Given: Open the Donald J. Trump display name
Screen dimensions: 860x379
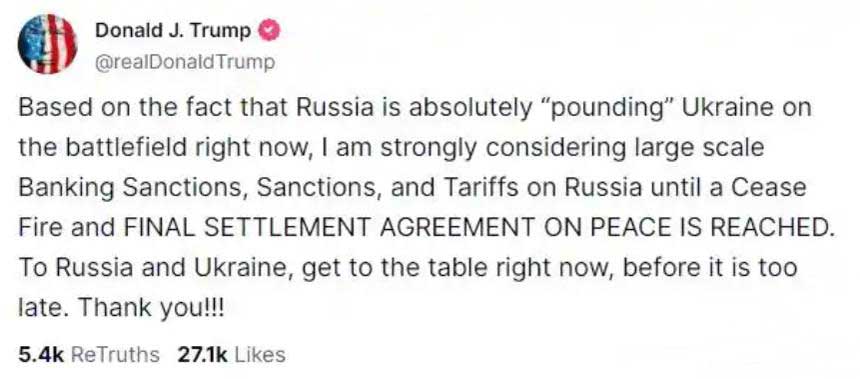Looking at the screenshot, I should 173,31.
